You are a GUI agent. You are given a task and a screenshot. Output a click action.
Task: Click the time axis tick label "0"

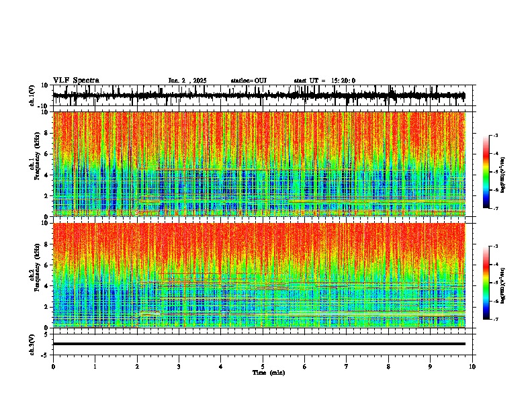click(53, 367)
